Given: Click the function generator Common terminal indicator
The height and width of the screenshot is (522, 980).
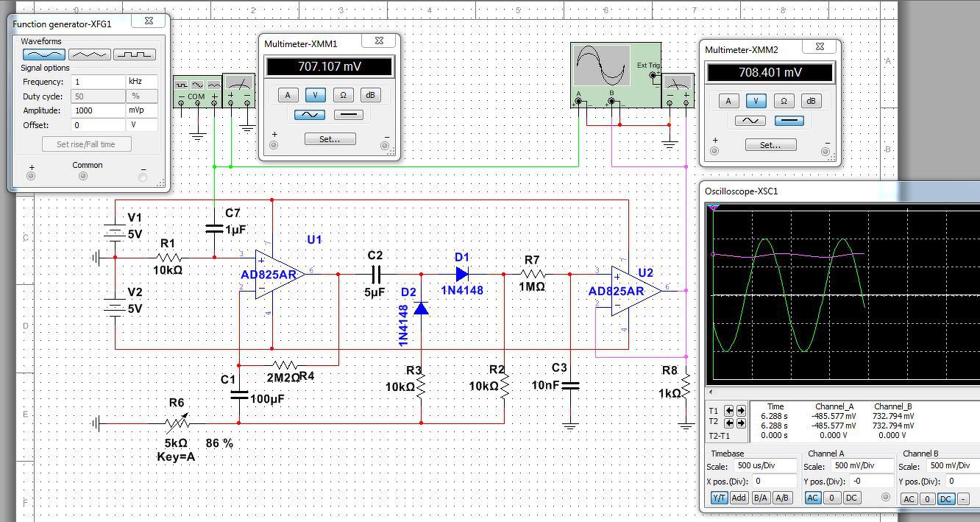Looking at the screenshot, I should 83,176.
